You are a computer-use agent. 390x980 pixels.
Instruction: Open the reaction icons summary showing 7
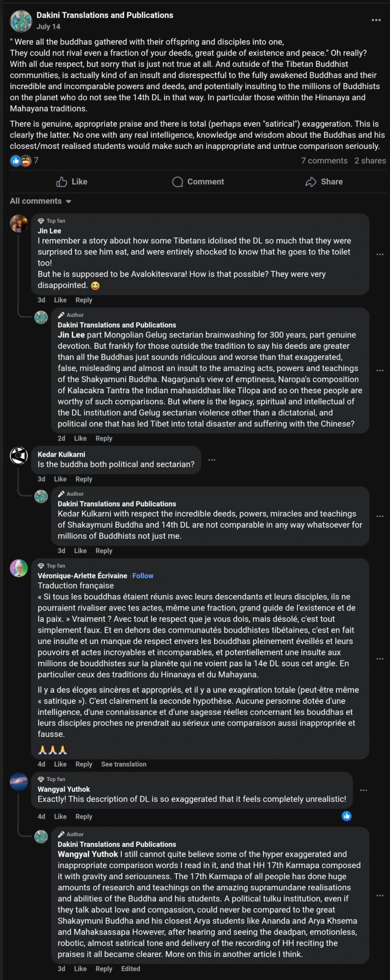[x=21, y=161]
